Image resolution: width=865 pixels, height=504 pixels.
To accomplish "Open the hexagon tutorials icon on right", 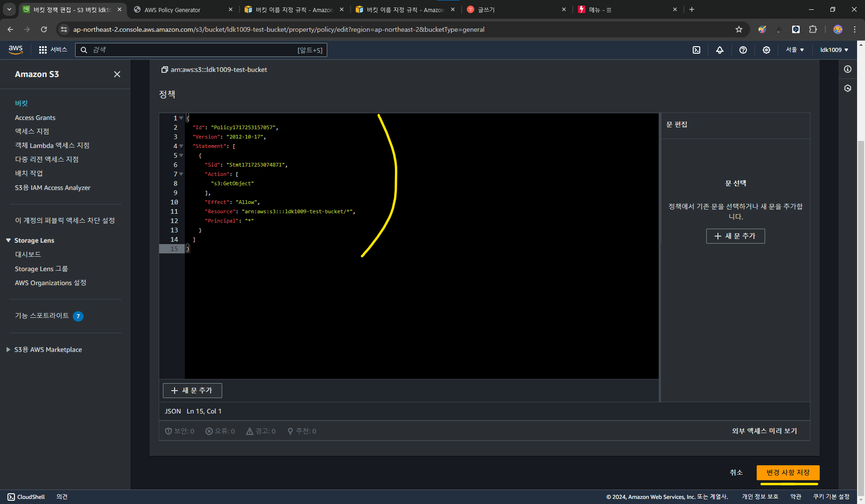I will (848, 88).
